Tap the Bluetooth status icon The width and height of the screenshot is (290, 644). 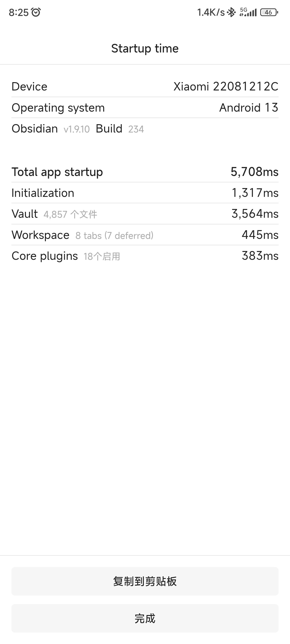[x=232, y=12]
